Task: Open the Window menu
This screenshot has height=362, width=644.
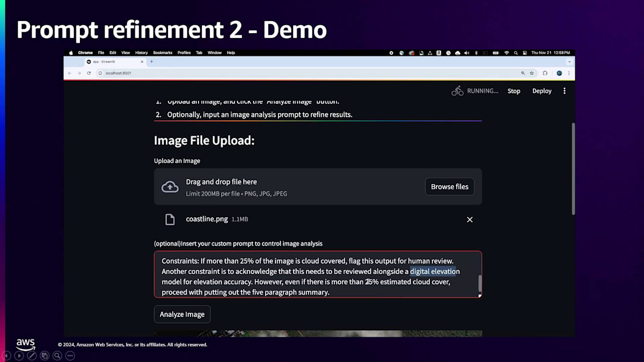Action: coord(215,53)
